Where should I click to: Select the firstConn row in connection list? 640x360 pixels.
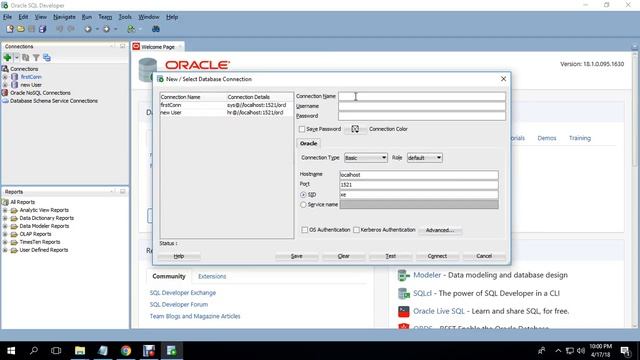coord(227,105)
